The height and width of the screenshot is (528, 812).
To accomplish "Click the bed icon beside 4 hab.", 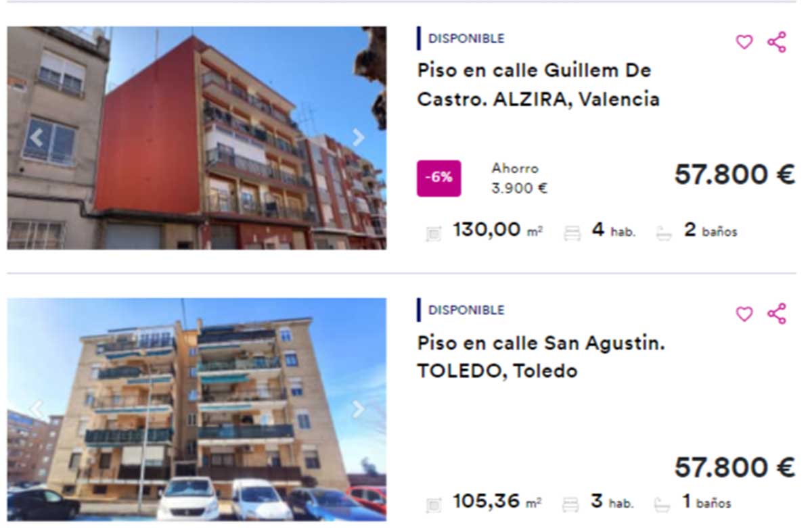I will (572, 234).
